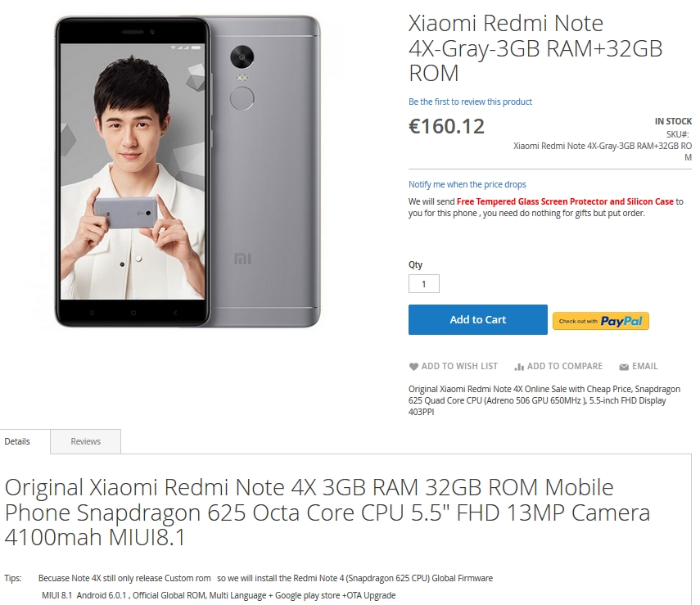Click the Qty input field
700x605 pixels.
[423, 283]
